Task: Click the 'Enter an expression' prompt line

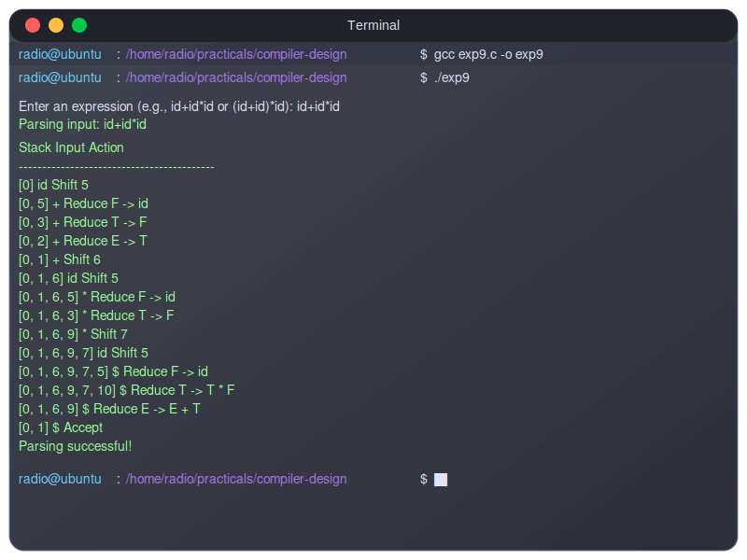Action: click(179, 107)
